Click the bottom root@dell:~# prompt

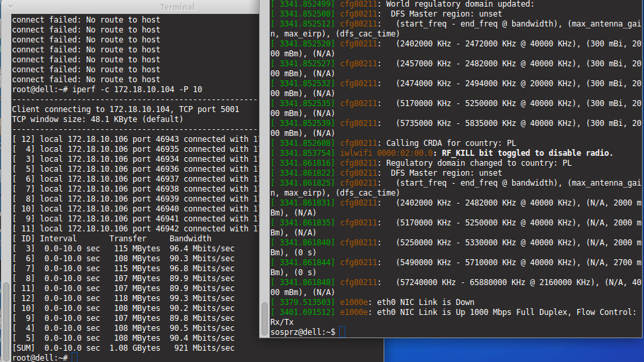40,358
